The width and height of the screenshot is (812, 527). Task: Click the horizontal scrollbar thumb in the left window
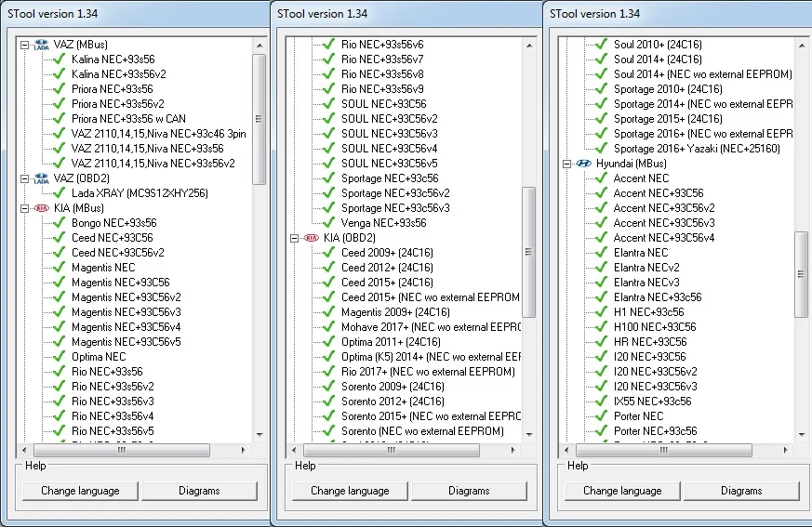pos(122,451)
